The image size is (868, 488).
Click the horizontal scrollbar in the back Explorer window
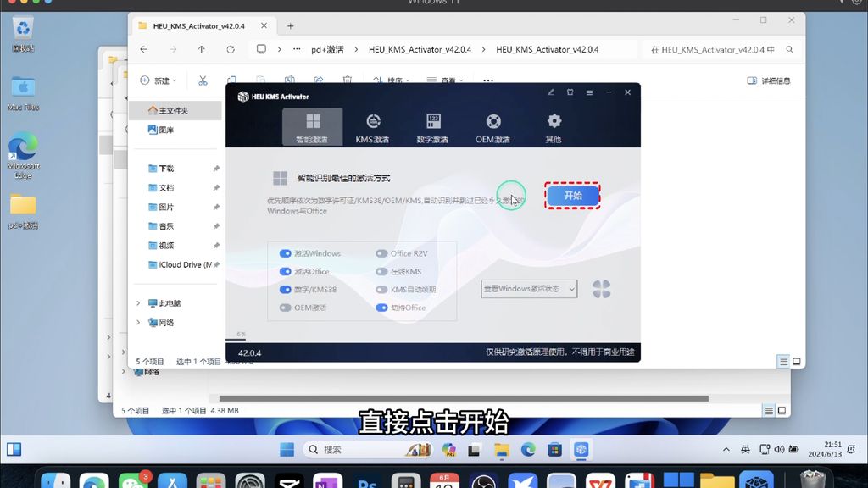(x=464, y=398)
